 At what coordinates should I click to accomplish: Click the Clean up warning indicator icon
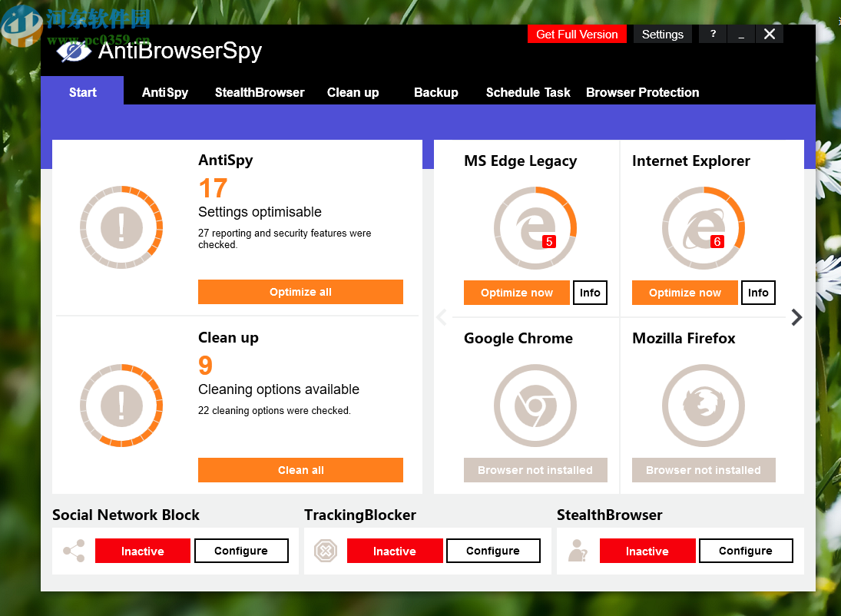[121, 406]
